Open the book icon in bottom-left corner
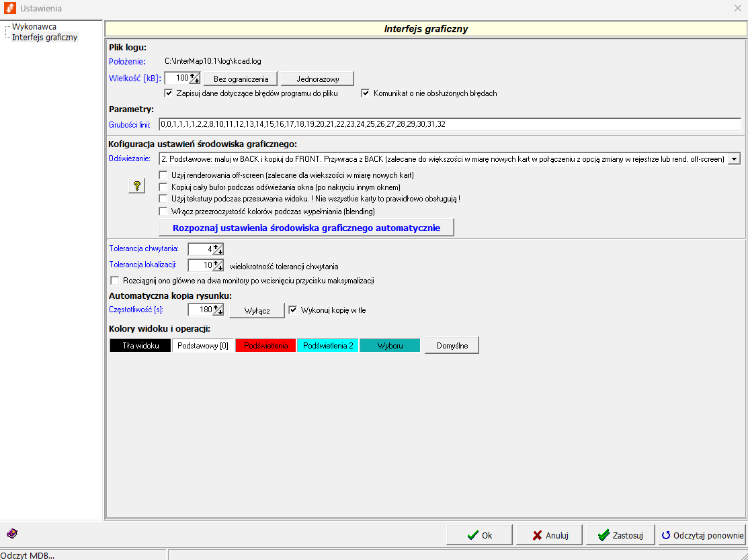Image resolution: width=748 pixels, height=560 pixels. (x=12, y=534)
